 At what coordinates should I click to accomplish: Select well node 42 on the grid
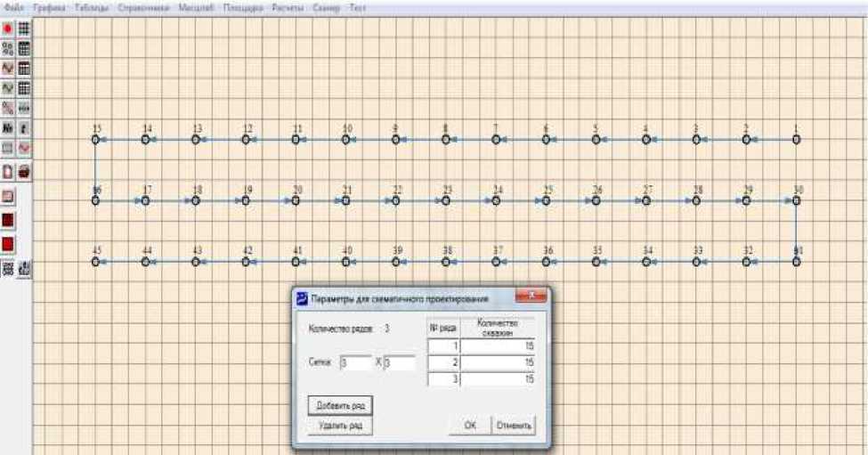pos(245,261)
